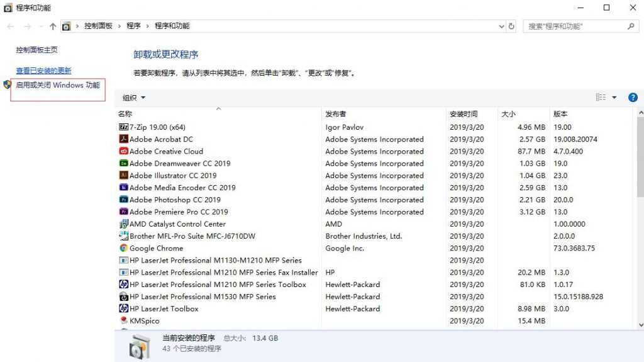Click the Control Panel icon in address bar

[x=66, y=26]
